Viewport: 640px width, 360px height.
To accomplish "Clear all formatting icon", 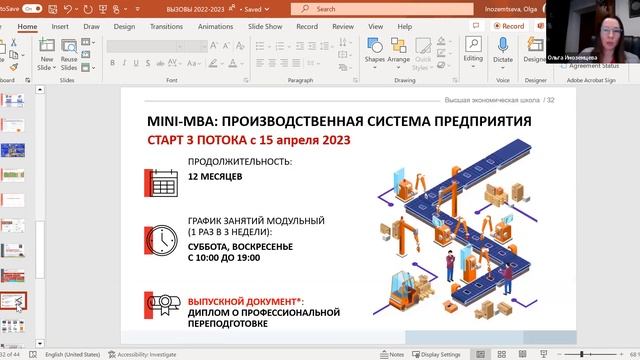I will tap(240, 46).
